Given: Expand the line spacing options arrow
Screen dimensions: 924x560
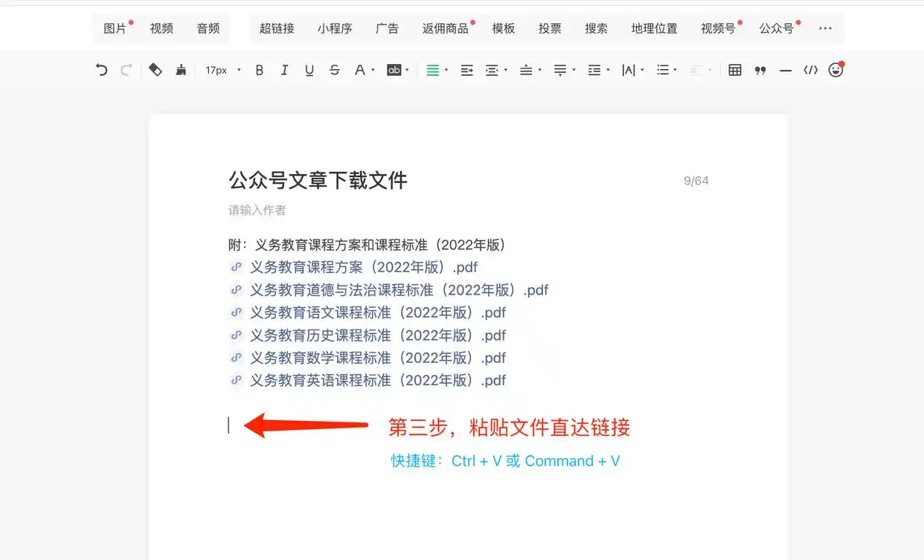Looking at the screenshot, I should 608,71.
